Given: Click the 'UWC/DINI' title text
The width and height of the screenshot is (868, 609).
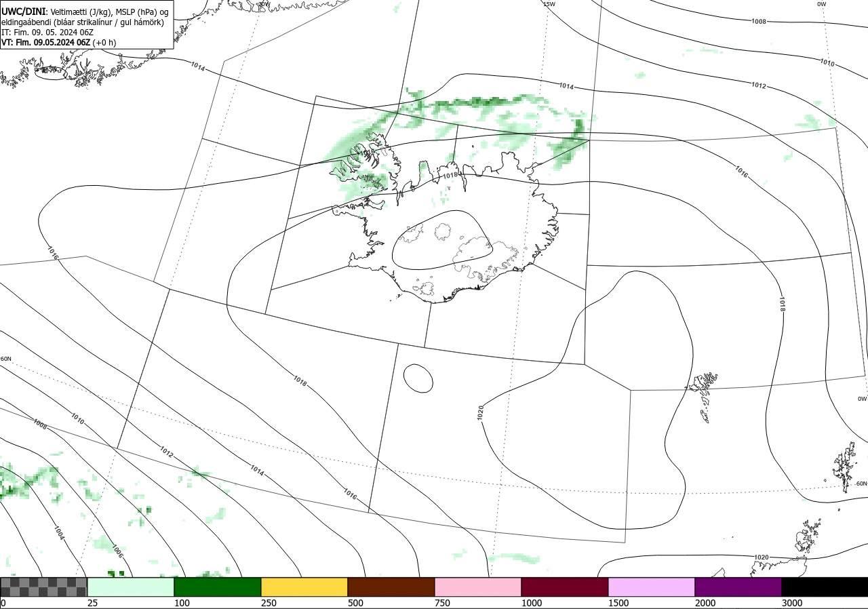Looking at the screenshot, I should [23, 12].
